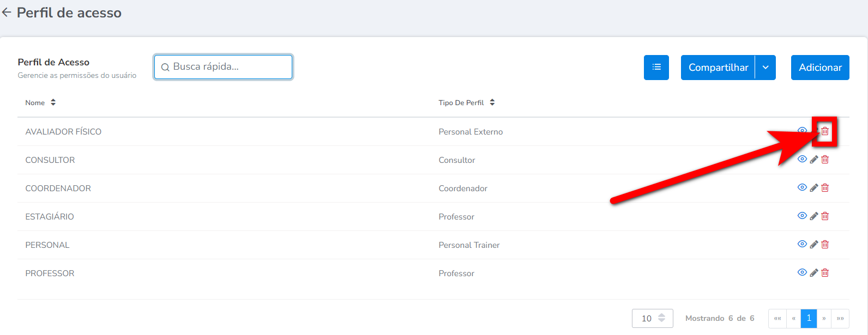The image size is (868, 335).
Task: Click the trash icon for COORDENADOR
Action: click(x=825, y=188)
